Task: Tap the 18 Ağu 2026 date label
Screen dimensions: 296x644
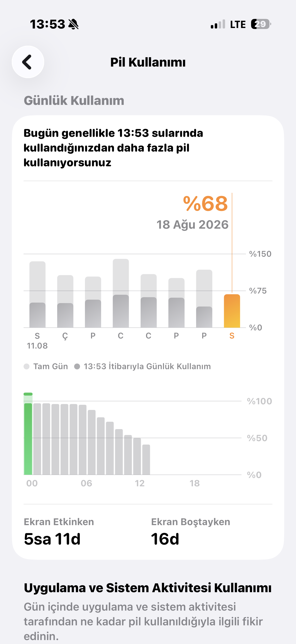Action: pyautogui.click(x=192, y=224)
